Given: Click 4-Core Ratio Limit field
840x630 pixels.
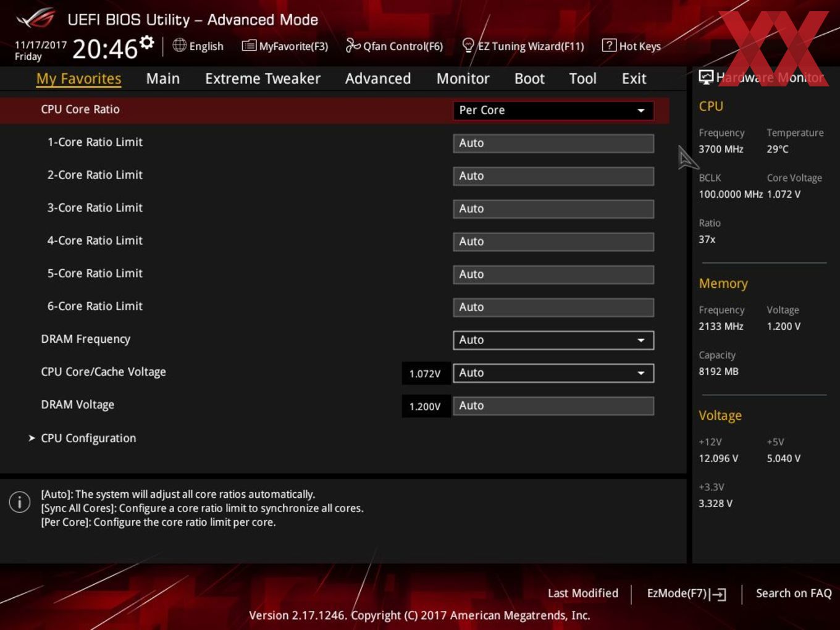Looking at the screenshot, I should pos(553,241).
